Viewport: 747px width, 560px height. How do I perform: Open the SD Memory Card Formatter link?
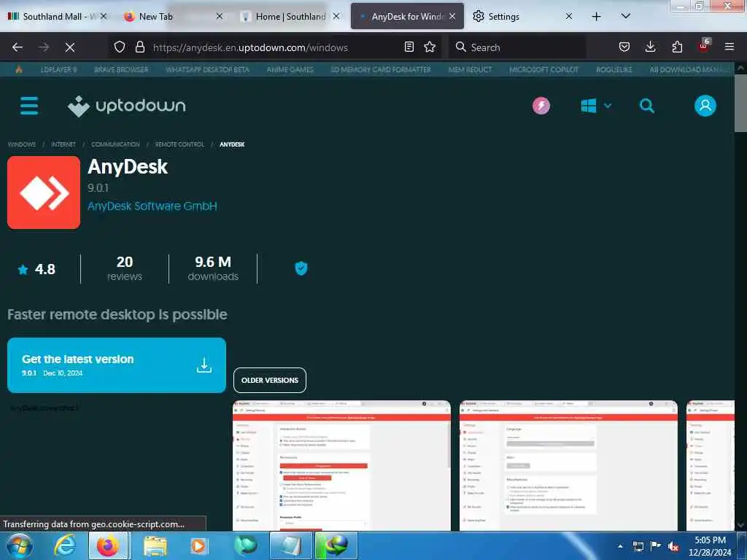coord(381,69)
